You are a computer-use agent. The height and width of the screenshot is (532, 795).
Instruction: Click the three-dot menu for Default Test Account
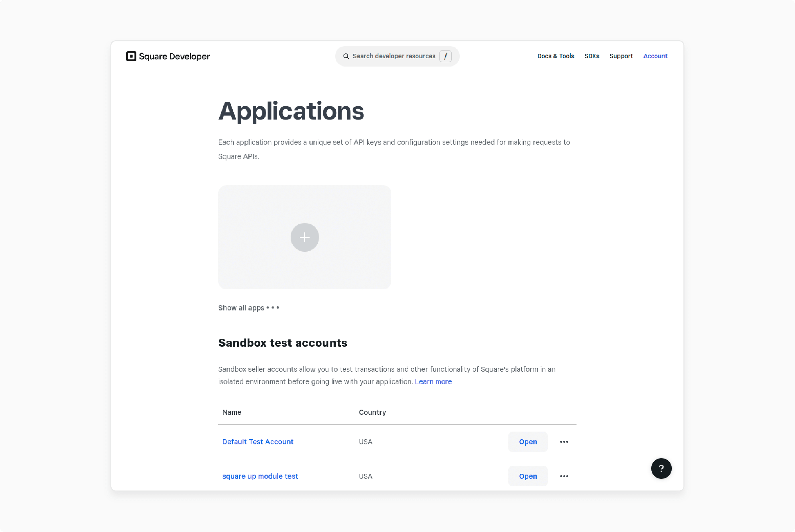click(564, 442)
